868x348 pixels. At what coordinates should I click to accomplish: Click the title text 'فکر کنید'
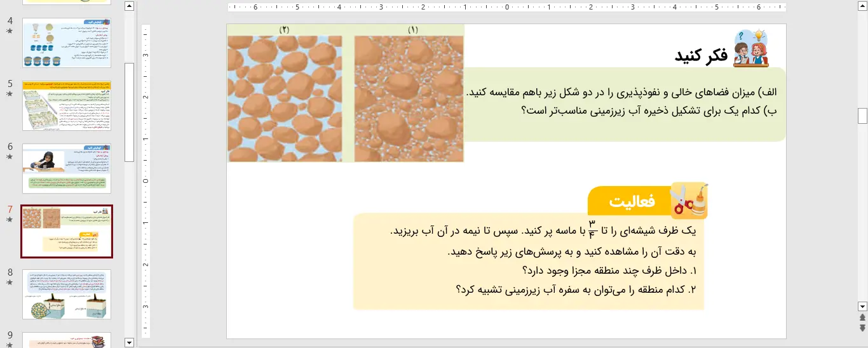(x=702, y=55)
